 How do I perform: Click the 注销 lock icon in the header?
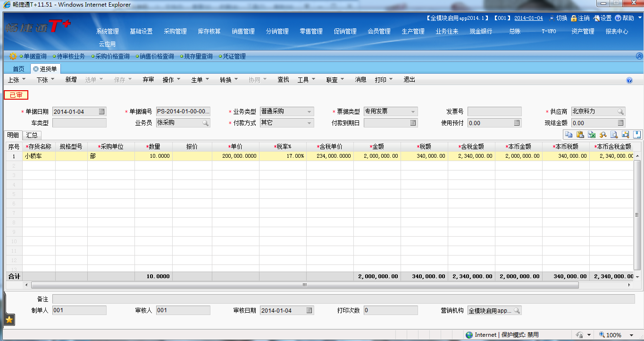[574, 18]
